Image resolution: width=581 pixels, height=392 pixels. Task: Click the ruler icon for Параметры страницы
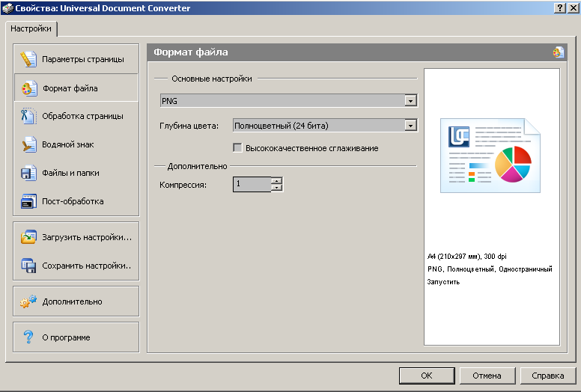coord(28,59)
